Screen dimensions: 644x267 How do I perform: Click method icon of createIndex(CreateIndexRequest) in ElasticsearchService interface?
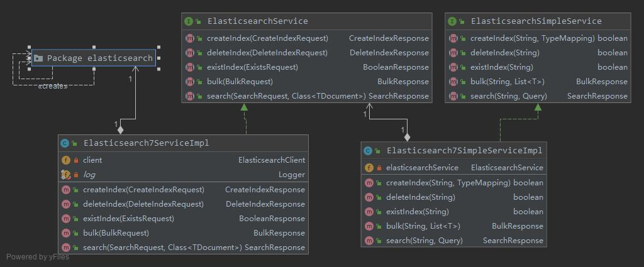point(189,38)
